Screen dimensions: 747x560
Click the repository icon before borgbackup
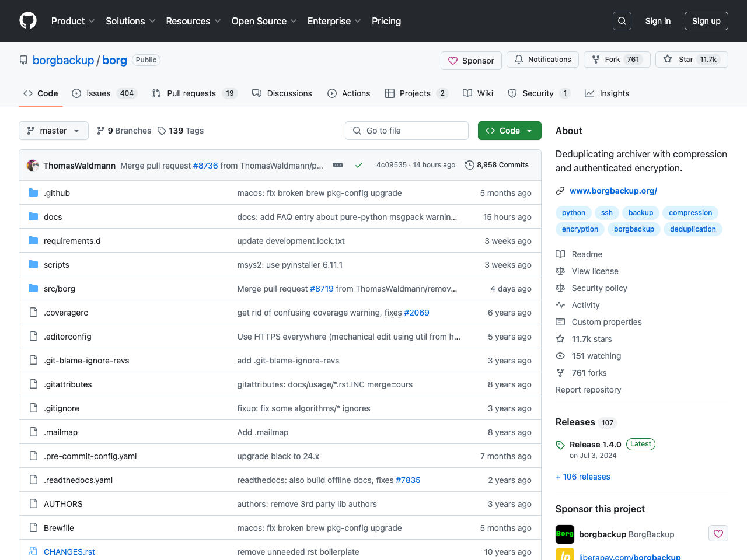(23, 60)
